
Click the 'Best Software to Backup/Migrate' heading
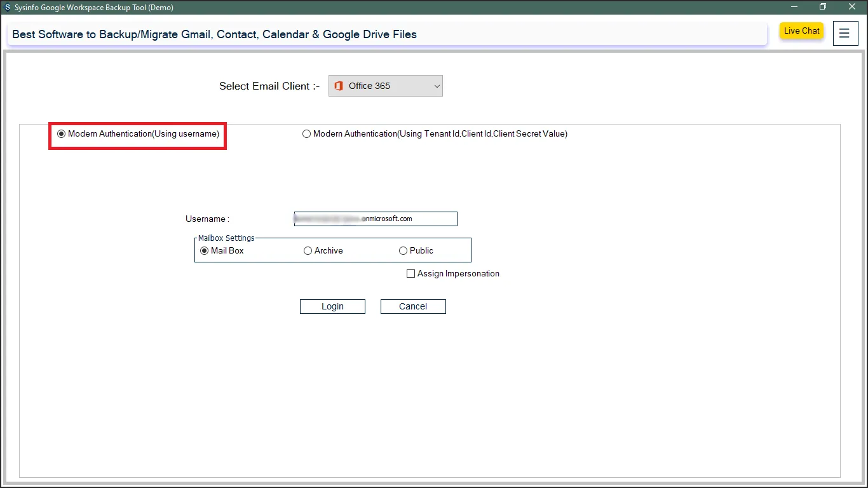215,34
